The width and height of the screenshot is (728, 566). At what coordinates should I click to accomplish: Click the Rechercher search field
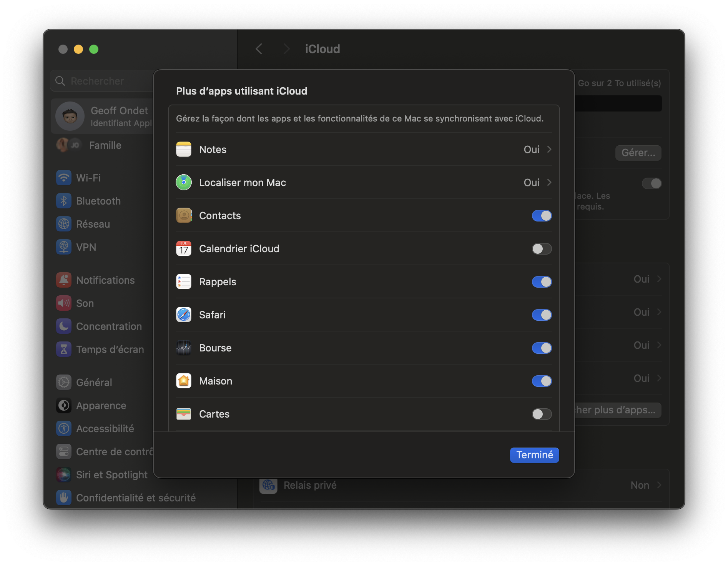point(102,81)
